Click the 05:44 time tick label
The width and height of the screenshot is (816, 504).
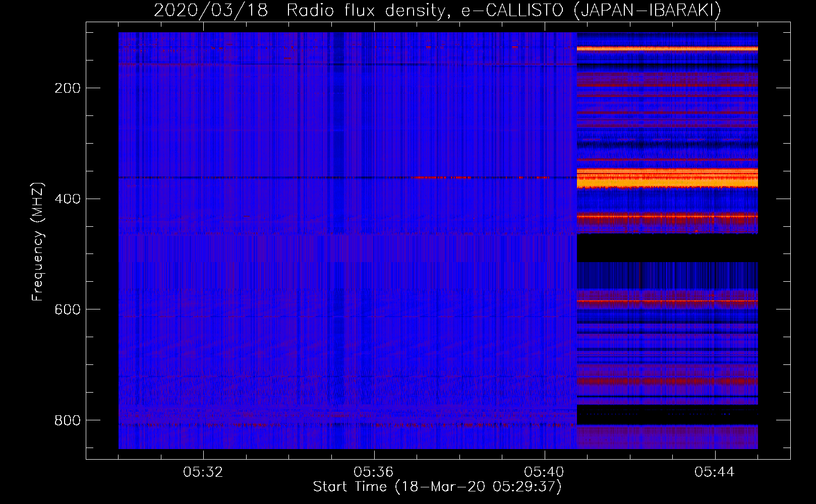[715, 472]
